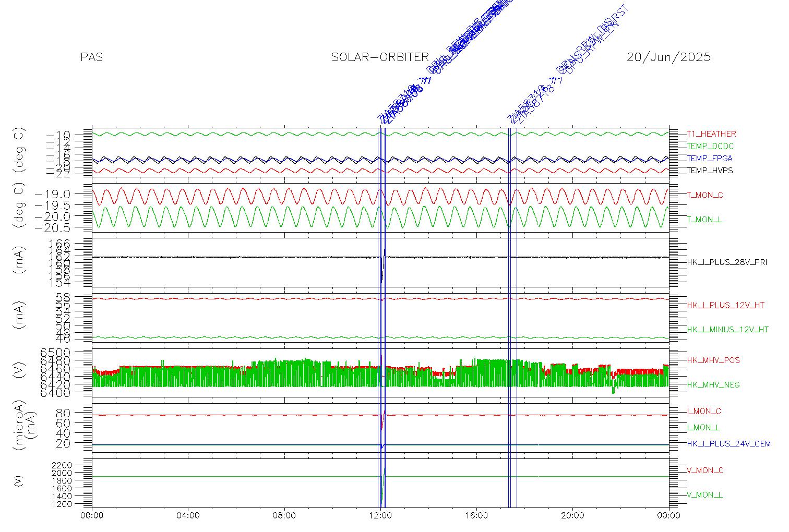This screenshot has width=789, height=532.
Task: Select the HK_MHV_NEG legend label
Action: pyautogui.click(x=713, y=385)
